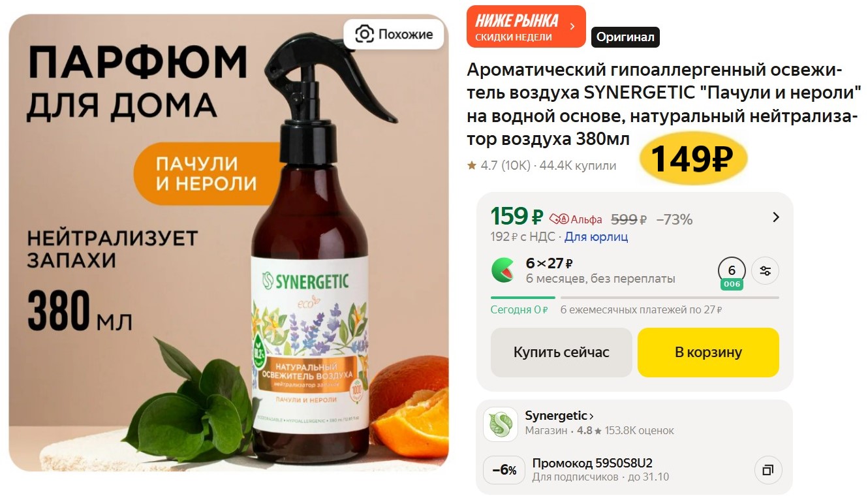868x504 pixels.
Task: Click the −6% promo discount badge
Action: 504,470
